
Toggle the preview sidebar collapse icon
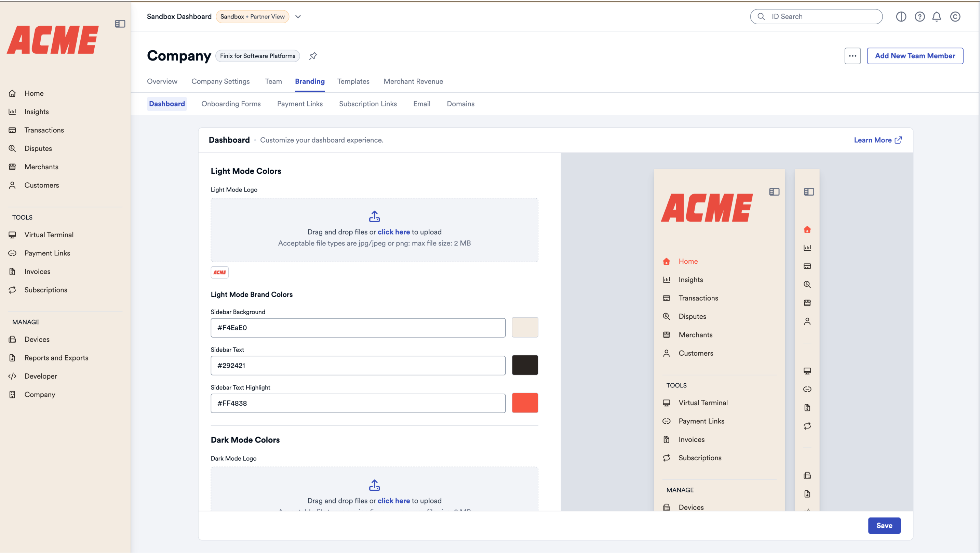[774, 192]
